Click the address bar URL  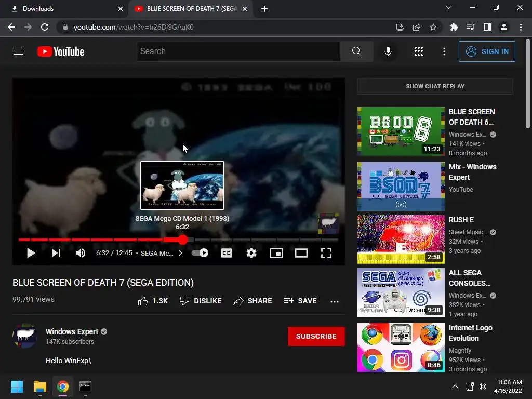pyautogui.click(x=134, y=27)
